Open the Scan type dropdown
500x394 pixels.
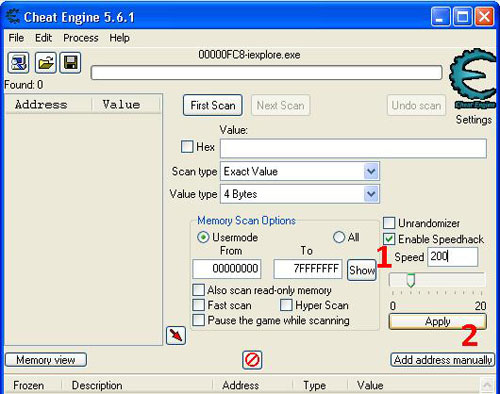click(371, 172)
